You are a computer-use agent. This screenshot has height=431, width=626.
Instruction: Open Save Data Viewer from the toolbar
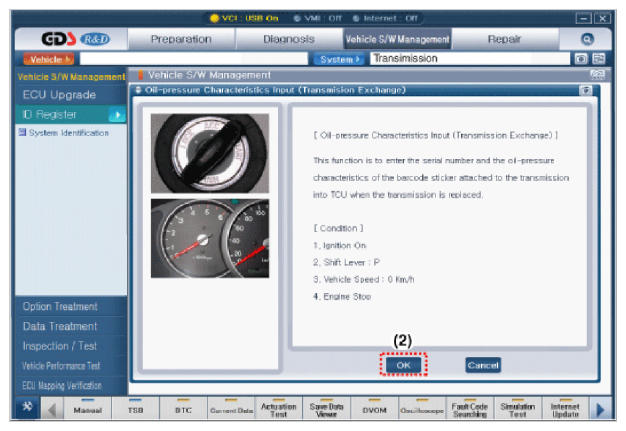(327, 409)
